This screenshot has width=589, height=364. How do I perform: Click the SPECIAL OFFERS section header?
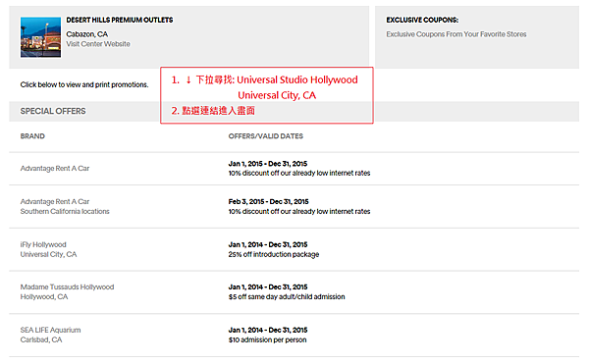(x=53, y=111)
